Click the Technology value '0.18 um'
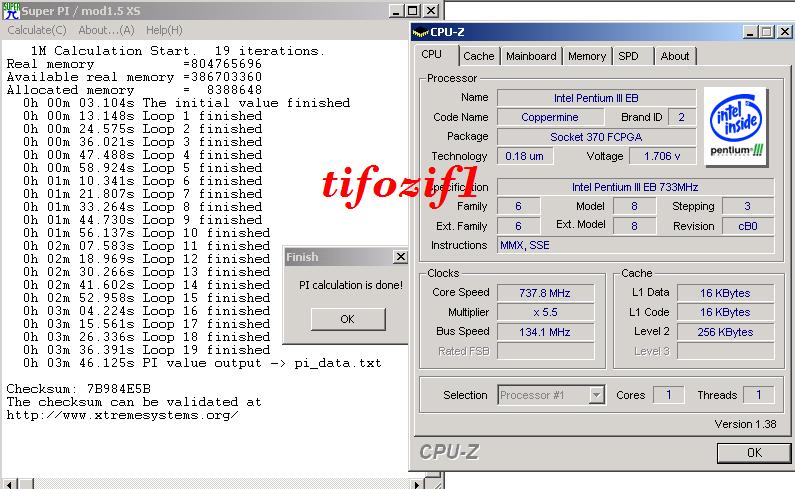The height and width of the screenshot is (489, 795). (x=525, y=156)
